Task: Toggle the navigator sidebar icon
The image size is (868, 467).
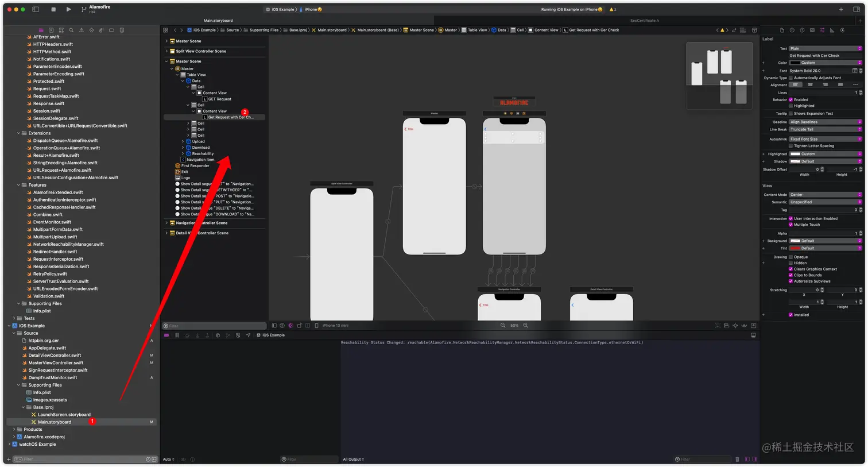Action: (36, 9)
